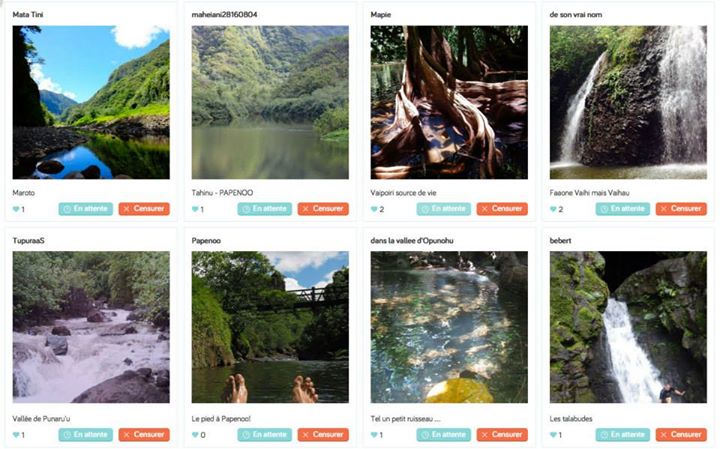Screen dimensions: 720x449
Task: Click heart icon on Tahinu - PAPENOO card
Action: (x=196, y=210)
